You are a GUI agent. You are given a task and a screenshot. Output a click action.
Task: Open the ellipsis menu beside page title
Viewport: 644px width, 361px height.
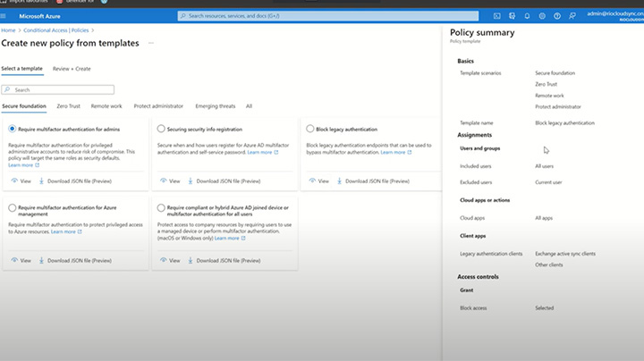150,43
